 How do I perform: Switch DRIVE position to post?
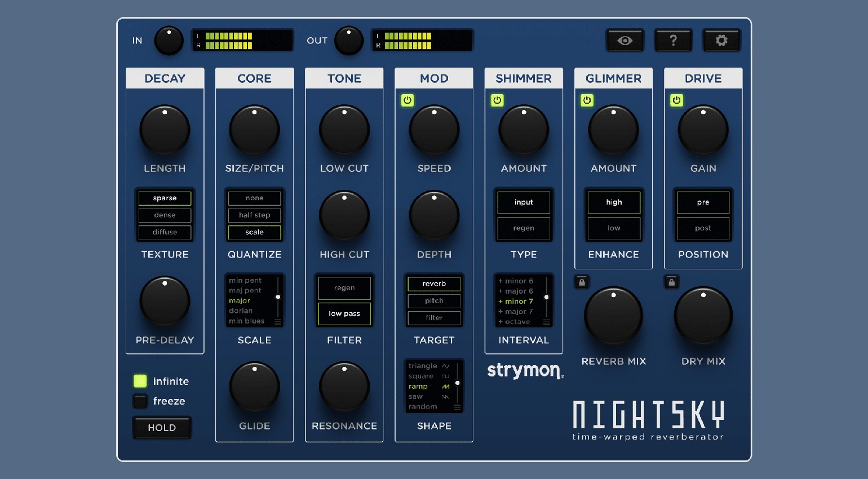(x=703, y=228)
